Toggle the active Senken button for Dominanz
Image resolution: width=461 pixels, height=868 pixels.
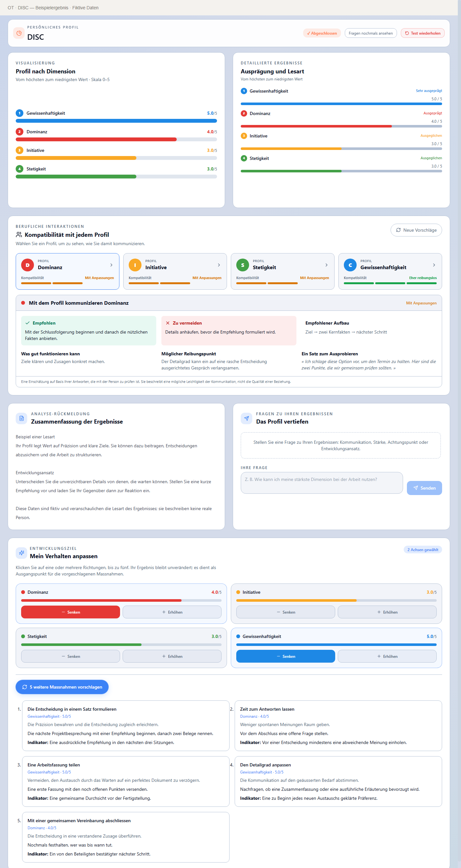tap(70, 612)
